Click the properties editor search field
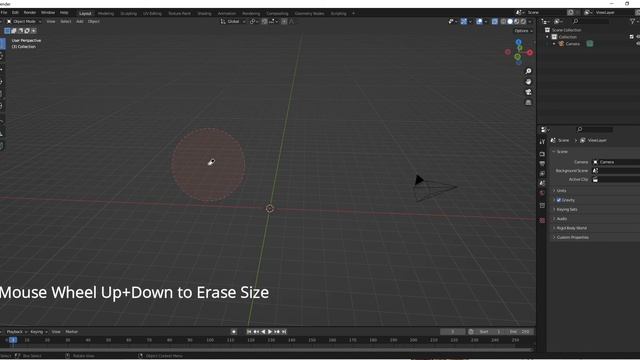This screenshot has height=360, width=640. click(x=595, y=129)
